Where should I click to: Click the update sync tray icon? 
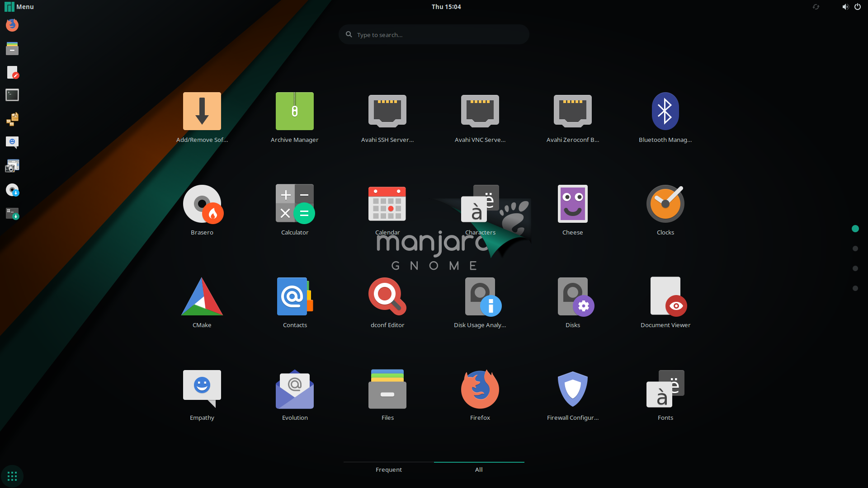[816, 7]
